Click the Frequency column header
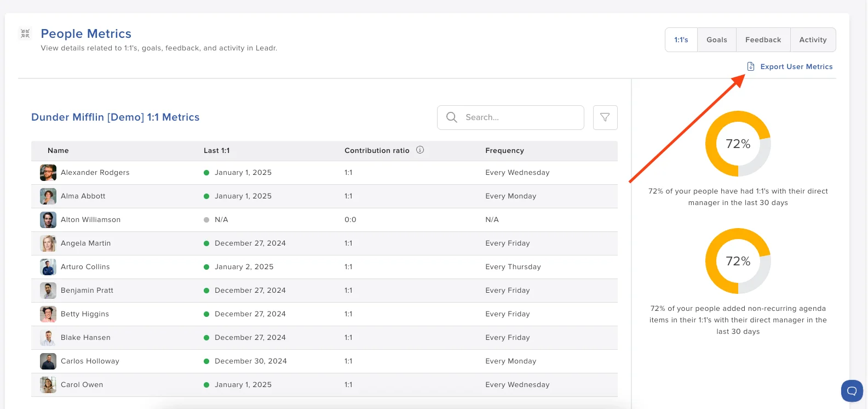 [x=504, y=151]
